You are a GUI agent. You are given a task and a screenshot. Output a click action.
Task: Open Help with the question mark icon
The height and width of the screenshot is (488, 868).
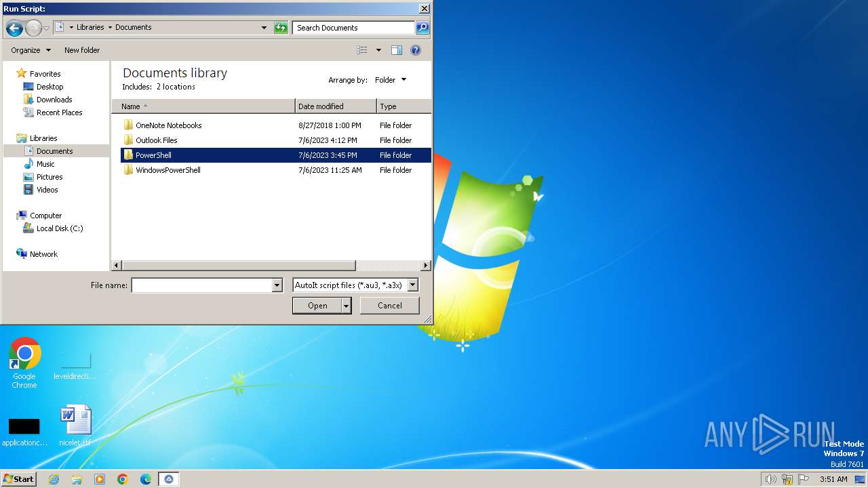[x=416, y=50]
